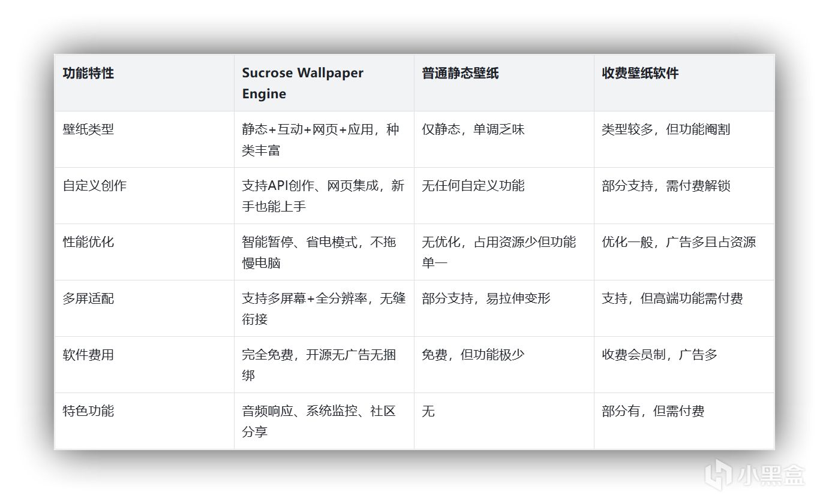
Task: Select the 软件费用 row label
Action: (x=88, y=355)
